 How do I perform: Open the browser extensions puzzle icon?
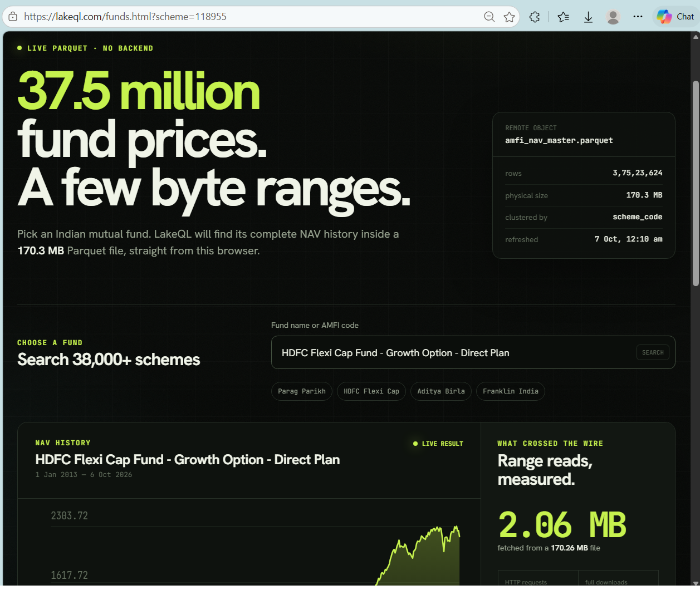click(x=535, y=17)
